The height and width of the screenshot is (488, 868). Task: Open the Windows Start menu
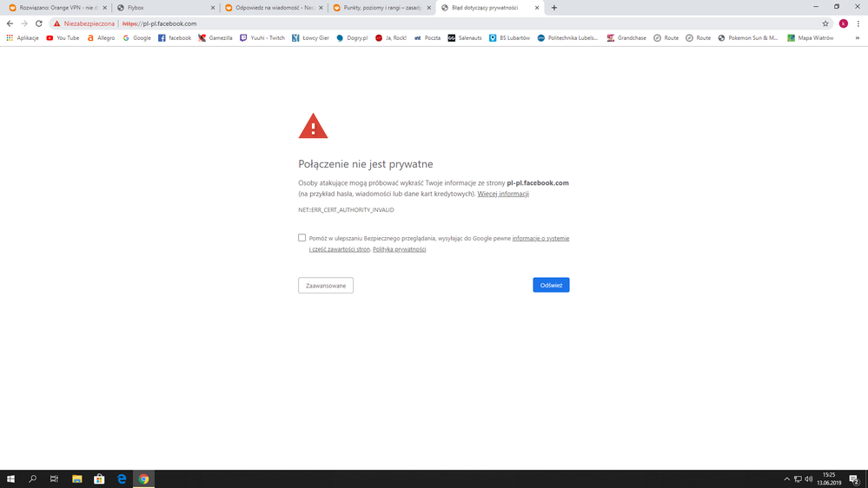tap(10, 479)
